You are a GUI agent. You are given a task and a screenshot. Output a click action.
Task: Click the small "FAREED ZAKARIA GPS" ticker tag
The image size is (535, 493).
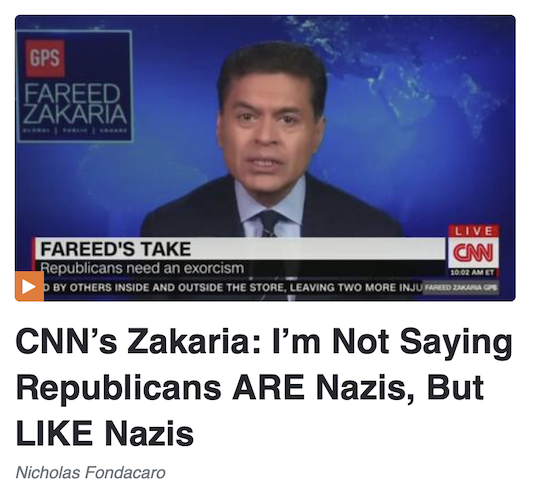[x=461, y=287]
